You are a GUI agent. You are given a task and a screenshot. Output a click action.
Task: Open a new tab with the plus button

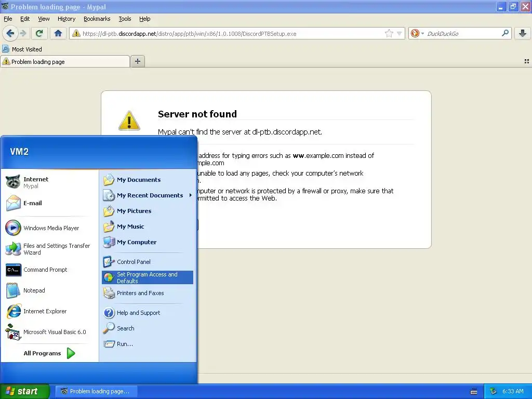click(137, 61)
